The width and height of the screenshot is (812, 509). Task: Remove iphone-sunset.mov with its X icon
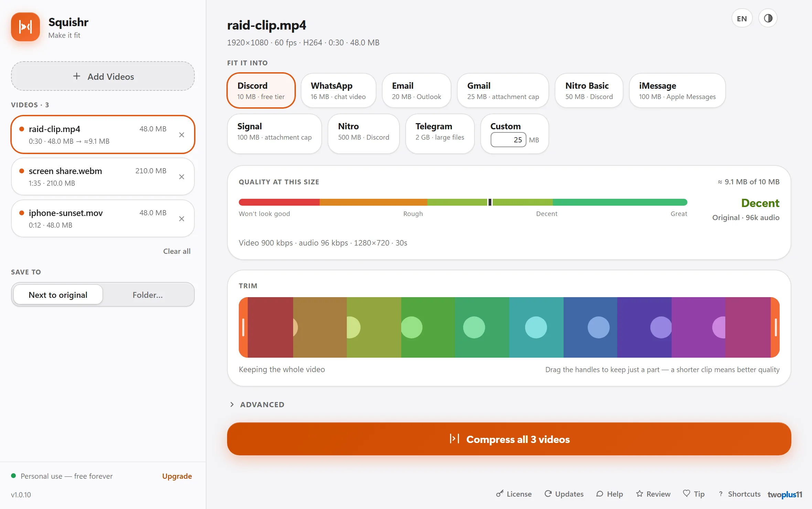182,219
